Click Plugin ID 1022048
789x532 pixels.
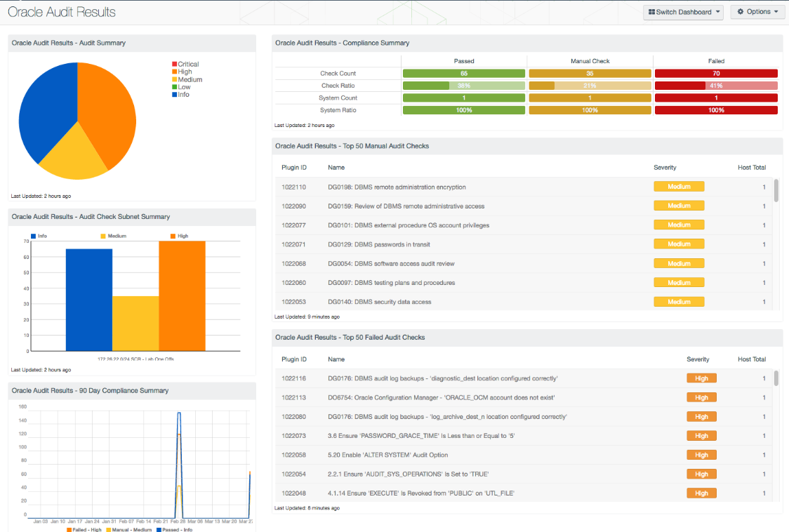coord(294,493)
